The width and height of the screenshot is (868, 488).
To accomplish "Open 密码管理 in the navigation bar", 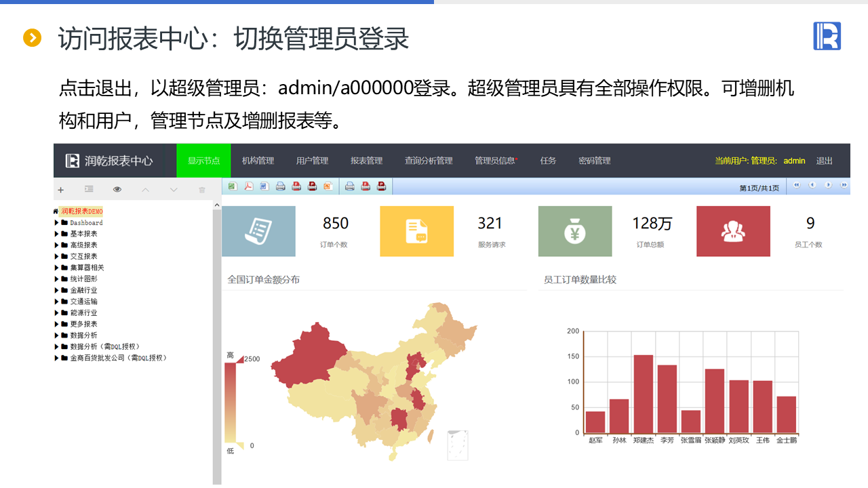I will click(594, 161).
